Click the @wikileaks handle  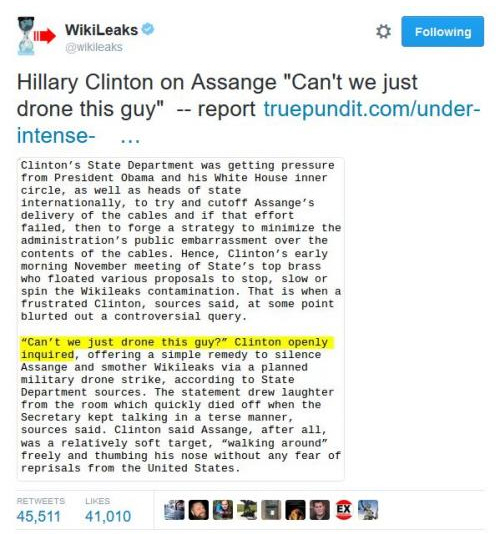pos(94,47)
